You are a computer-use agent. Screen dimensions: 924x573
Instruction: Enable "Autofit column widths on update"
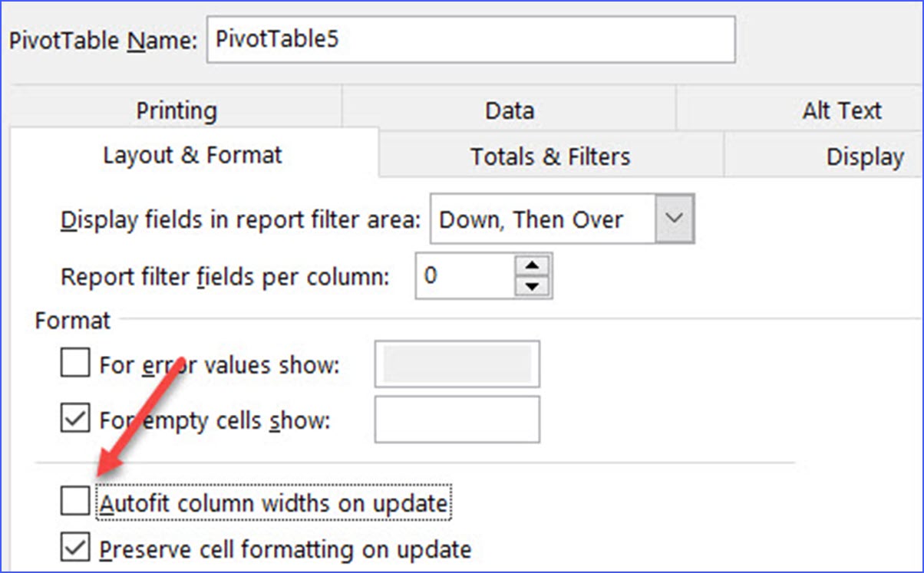click(74, 501)
